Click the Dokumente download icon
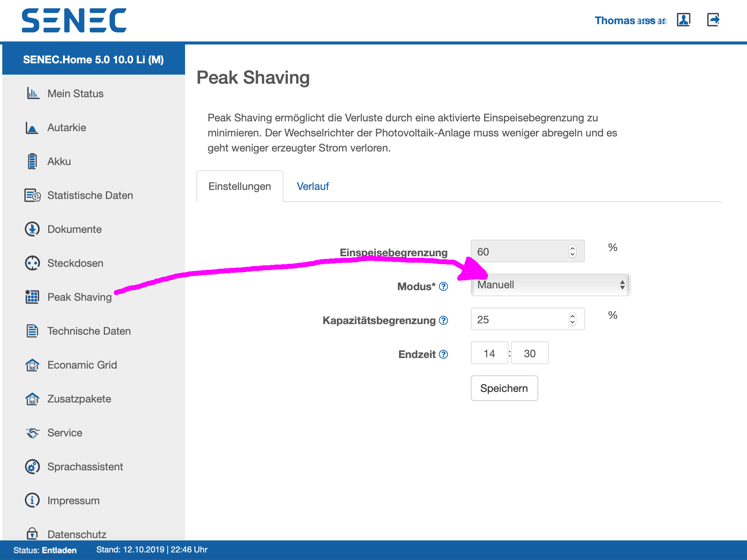 (x=32, y=229)
